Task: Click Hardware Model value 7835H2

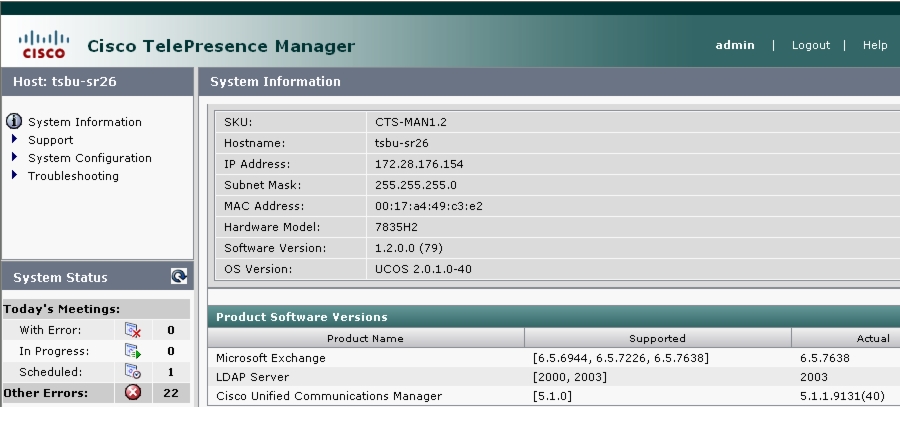Action: click(x=396, y=227)
